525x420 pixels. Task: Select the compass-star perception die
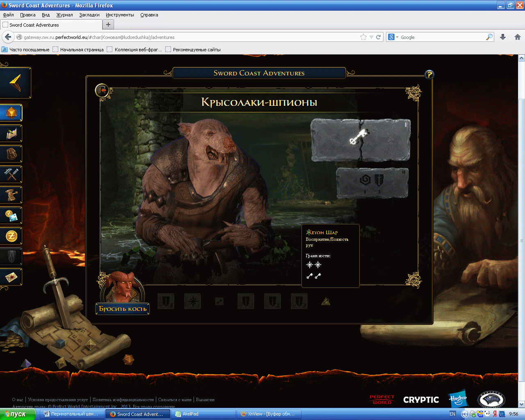coord(192,301)
